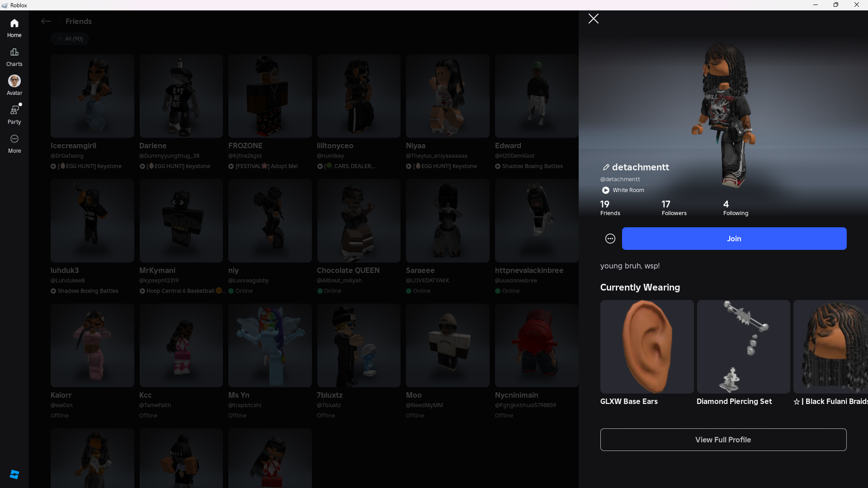Open the three-dot options beside Join
868x488 pixels.
pos(610,239)
